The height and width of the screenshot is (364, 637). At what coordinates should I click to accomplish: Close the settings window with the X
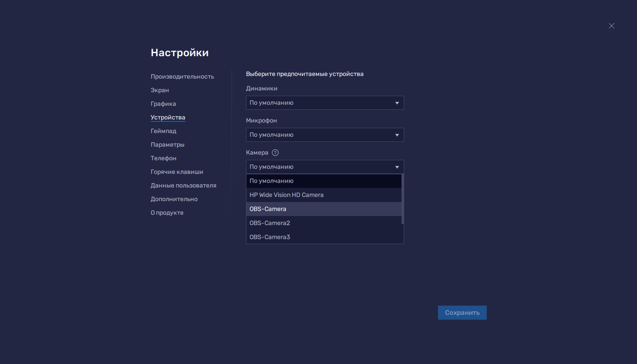tap(612, 26)
